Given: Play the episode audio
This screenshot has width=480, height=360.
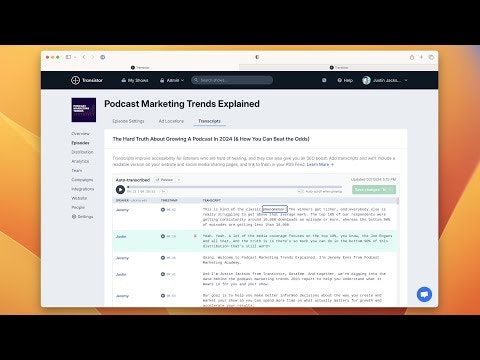Looking at the screenshot, I should pos(120,190).
